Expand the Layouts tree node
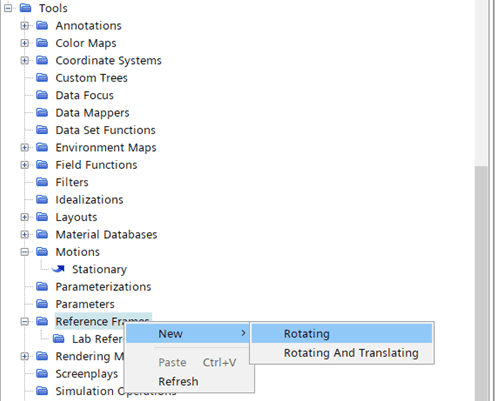Screen dimensions: 496x401 24,217
